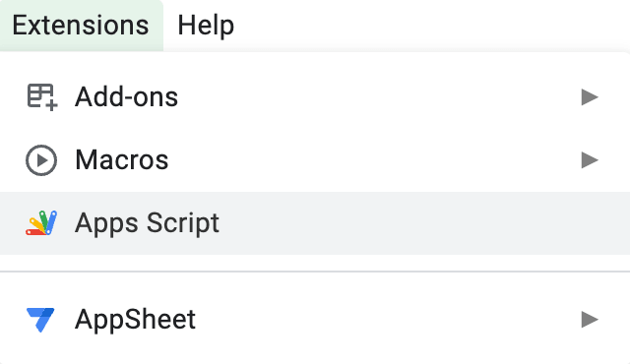
Task: Click the colorful Apps Script logo
Action: pyautogui.click(x=41, y=222)
